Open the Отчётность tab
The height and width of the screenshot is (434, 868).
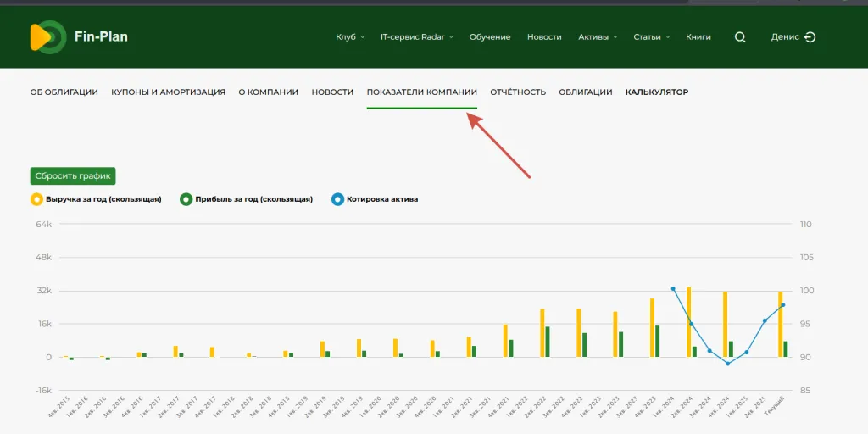(518, 92)
